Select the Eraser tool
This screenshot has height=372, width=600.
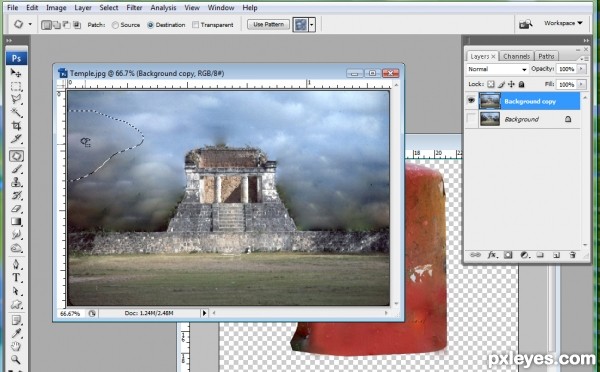click(x=16, y=209)
